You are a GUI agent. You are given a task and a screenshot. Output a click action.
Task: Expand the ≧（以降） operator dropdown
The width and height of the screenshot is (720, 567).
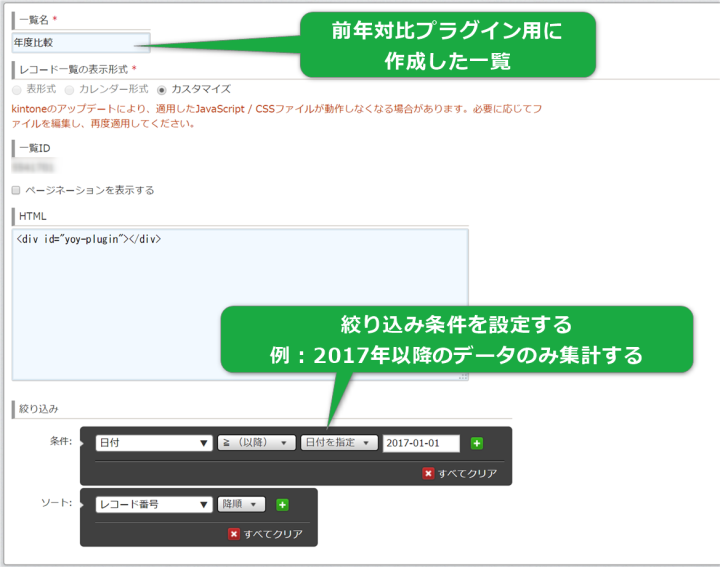[256, 443]
